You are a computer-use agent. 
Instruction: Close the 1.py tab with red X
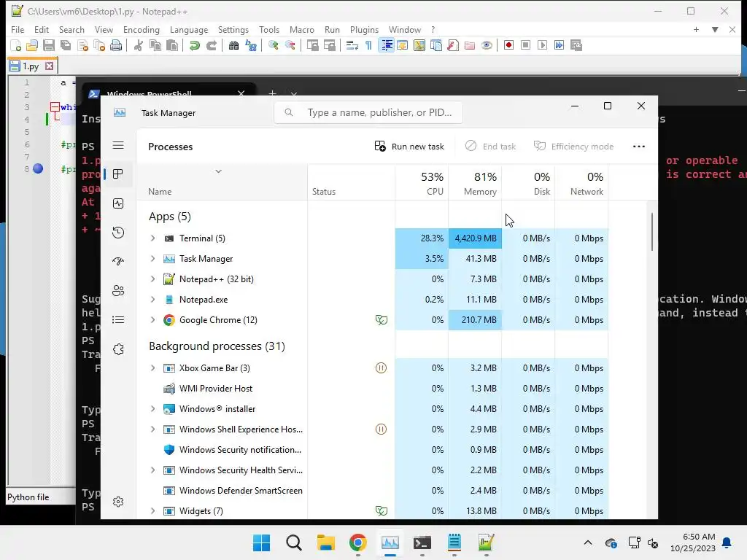click(x=49, y=66)
